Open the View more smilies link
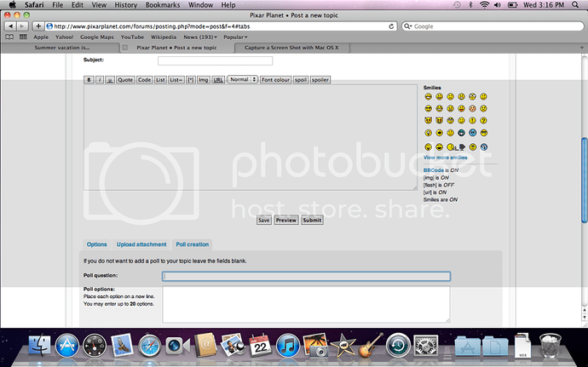The height and width of the screenshot is (367, 588). (x=445, y=158)
